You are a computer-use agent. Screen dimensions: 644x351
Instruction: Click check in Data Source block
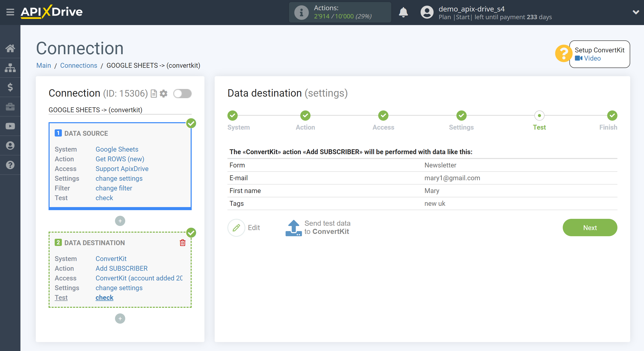pyautogui.click(x=104, y=198)
